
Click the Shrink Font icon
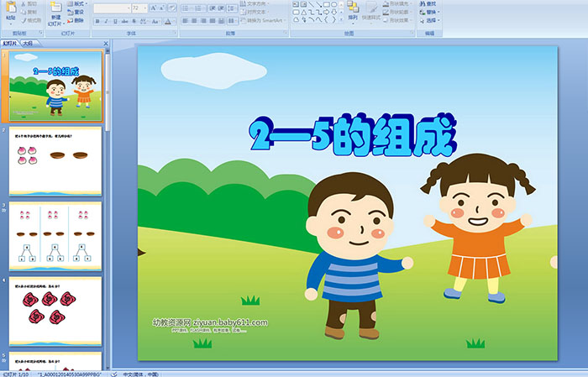pyautogui.click(x=162, y=8)
